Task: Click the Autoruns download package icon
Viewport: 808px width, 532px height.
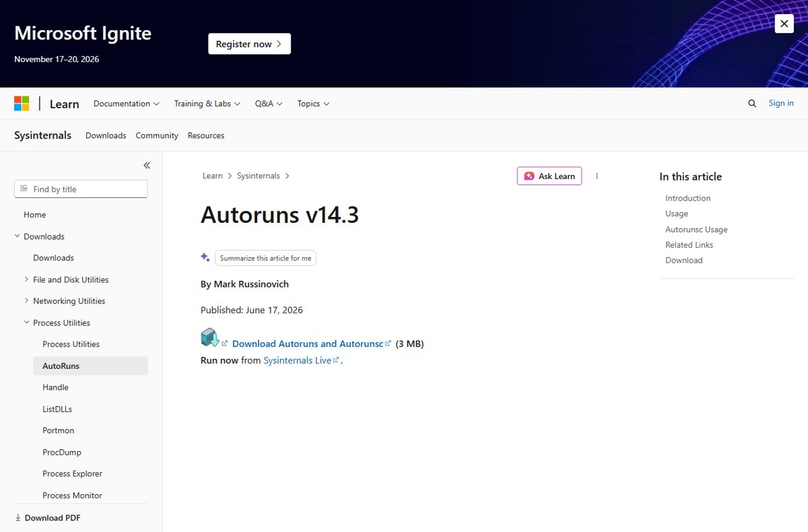Action: (x=210, y=337)
